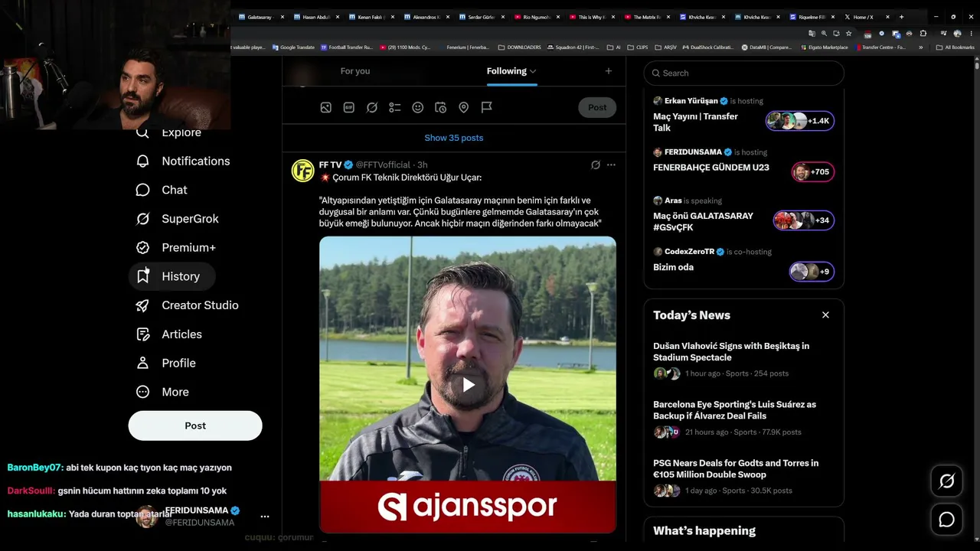Switch to the Rio Ngumoha YouTube browser tab

pyautogui.click(x=537, y=17)
